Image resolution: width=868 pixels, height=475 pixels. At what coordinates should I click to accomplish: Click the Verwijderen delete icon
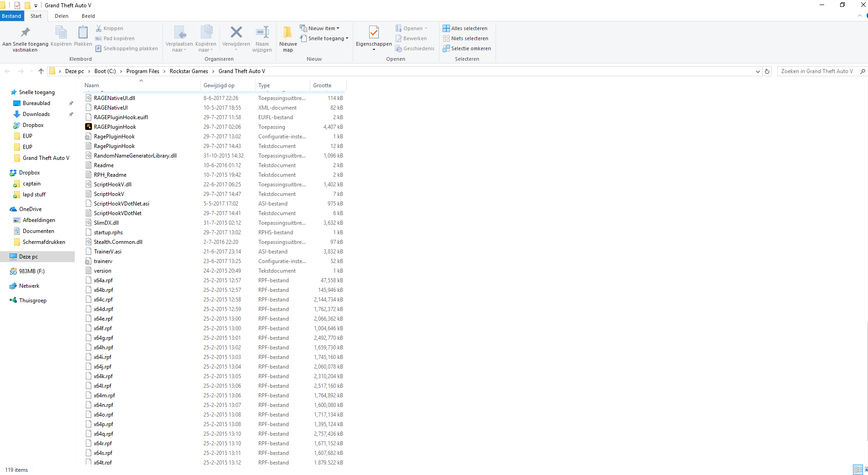point(236,33)
